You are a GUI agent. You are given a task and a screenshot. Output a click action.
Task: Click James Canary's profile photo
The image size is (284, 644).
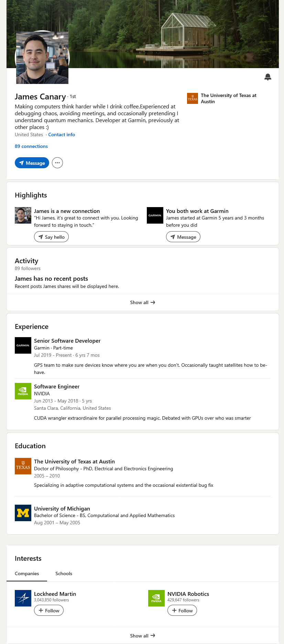[x=42, y=57]
